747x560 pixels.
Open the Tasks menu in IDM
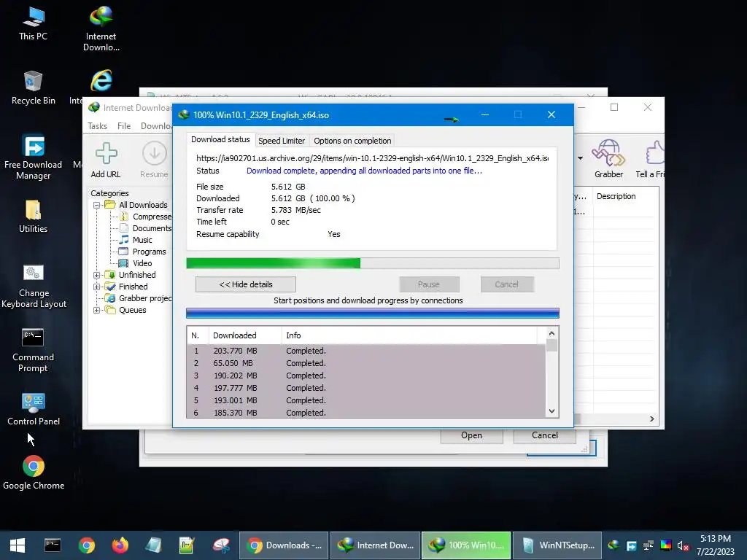(97, 126)
